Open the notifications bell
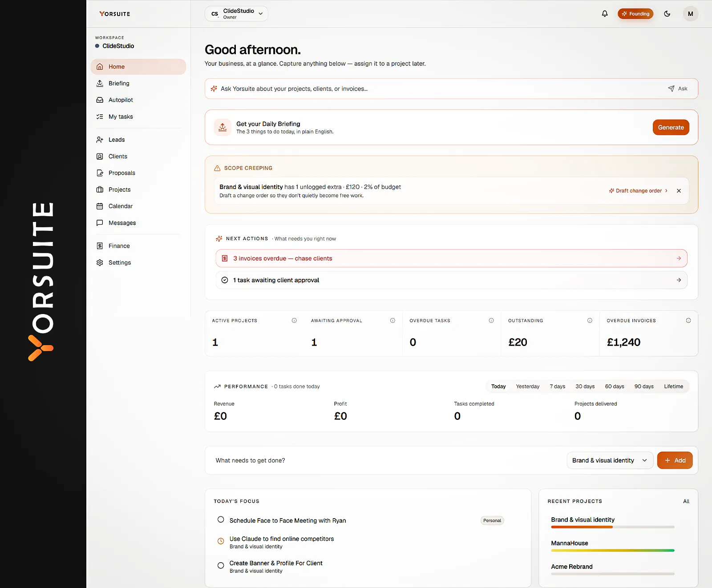 pos(605,14)
